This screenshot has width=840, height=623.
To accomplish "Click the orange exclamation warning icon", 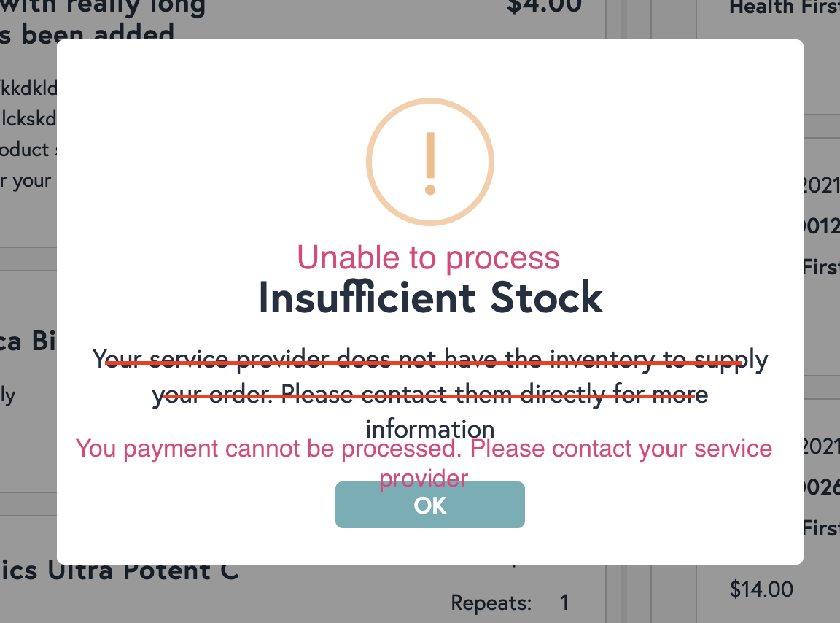I will click(430, 163).
